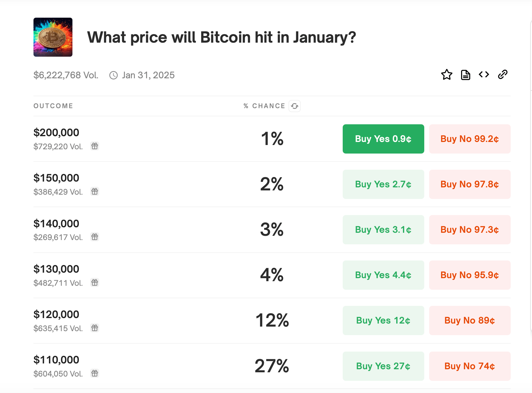Click the gift icon beside $200,000 volume

point(95,146)
